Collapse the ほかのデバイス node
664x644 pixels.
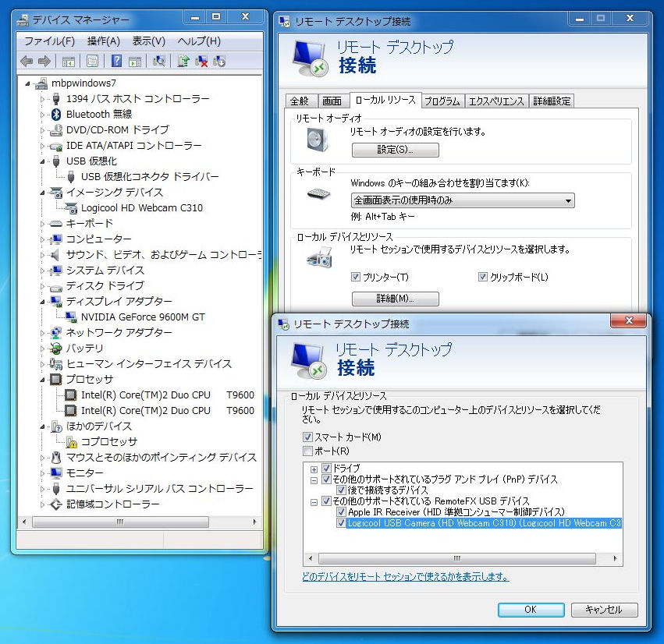(x=42, y=427)
